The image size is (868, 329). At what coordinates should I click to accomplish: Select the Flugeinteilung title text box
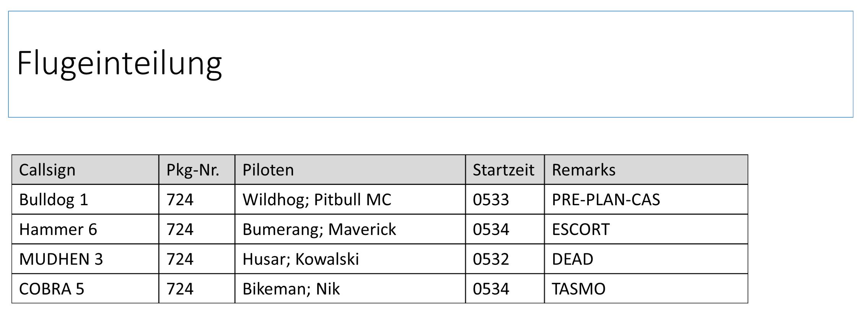430,64
